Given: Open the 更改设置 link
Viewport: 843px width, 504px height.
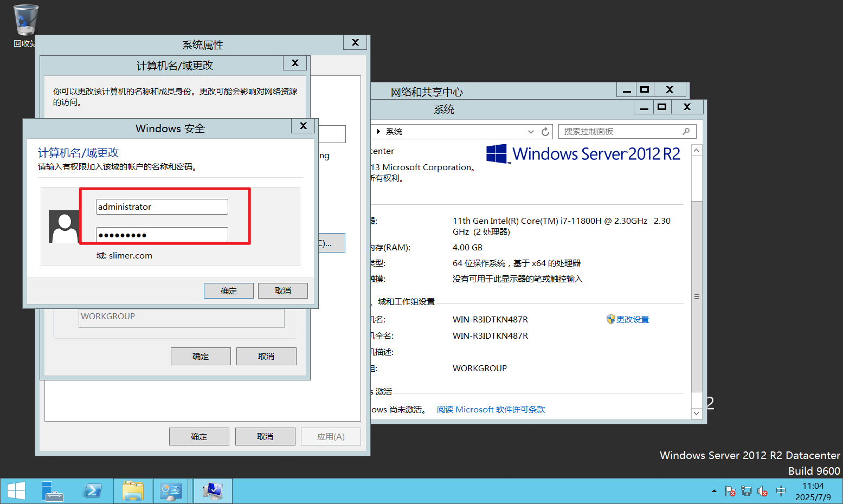Looking at the screenshot, I should [632, 320].
